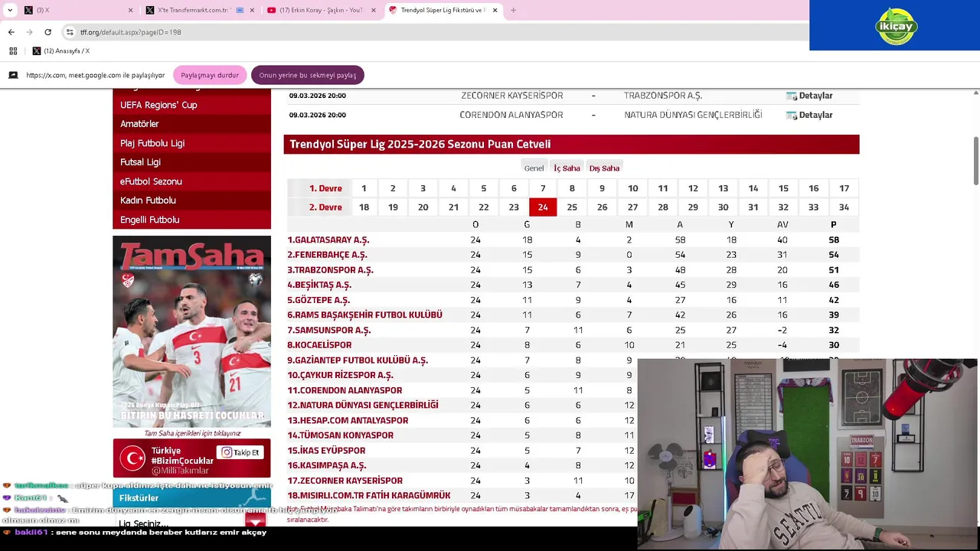Close the Erkin Koray YouTube tab
The width and height of the screenshot is (980, 551).
point(373,10)
